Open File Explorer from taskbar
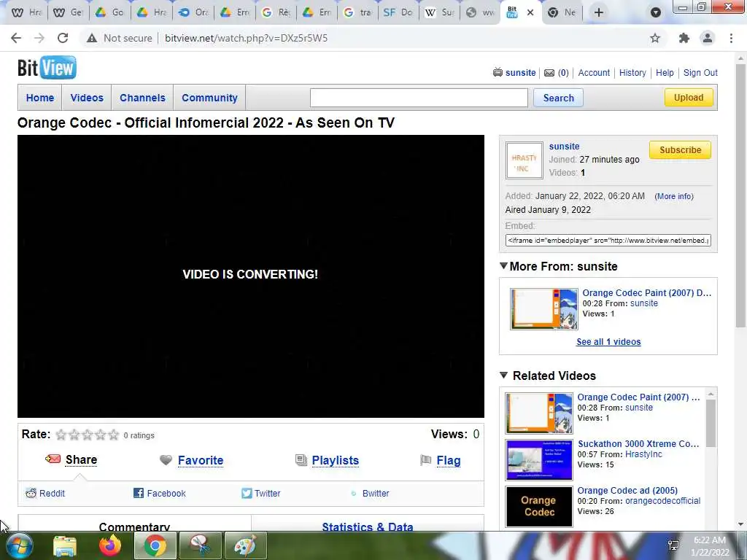This screenshot has height=560, width=747. pos(65,546)
